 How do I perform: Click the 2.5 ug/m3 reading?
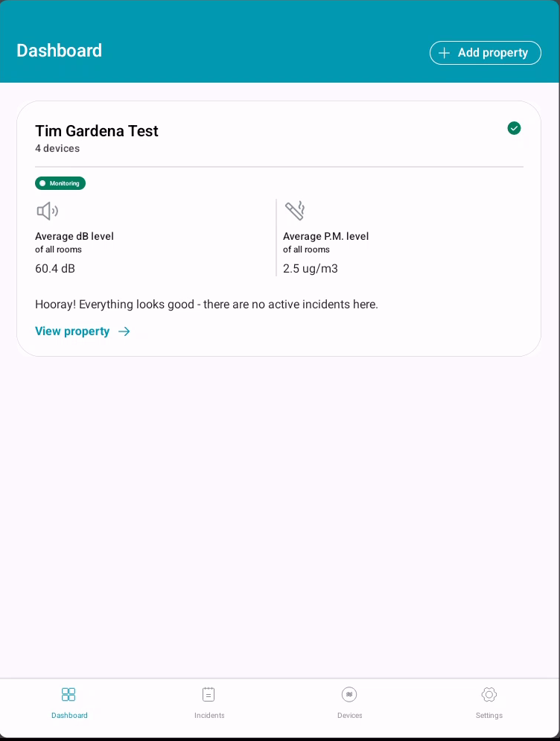click(x=311, y=269)
